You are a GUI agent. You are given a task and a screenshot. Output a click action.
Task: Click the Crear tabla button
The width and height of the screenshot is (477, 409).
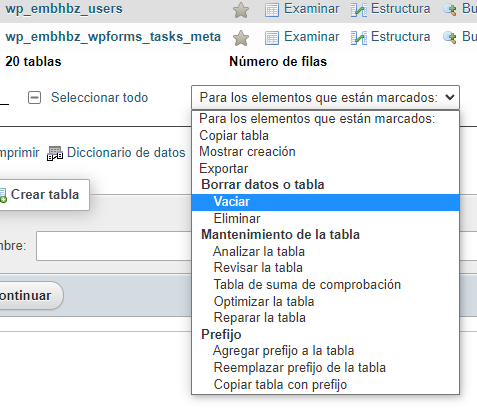(x=43, y=195)
